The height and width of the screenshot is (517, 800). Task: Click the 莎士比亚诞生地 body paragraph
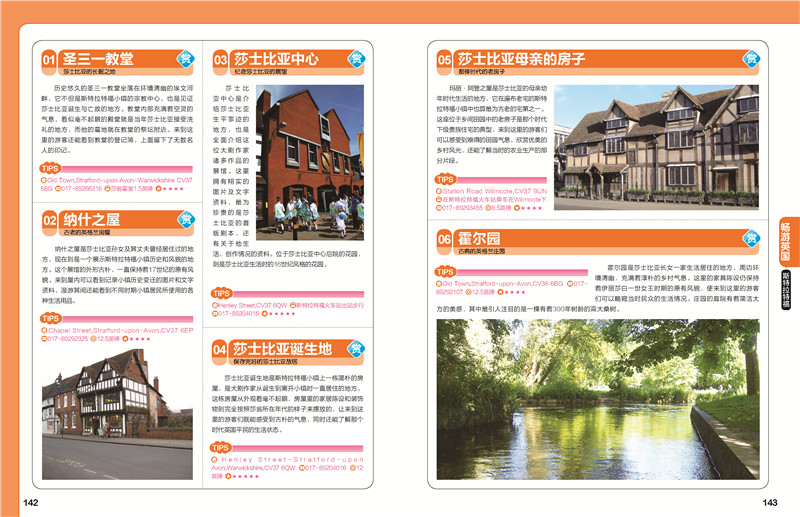288,404
